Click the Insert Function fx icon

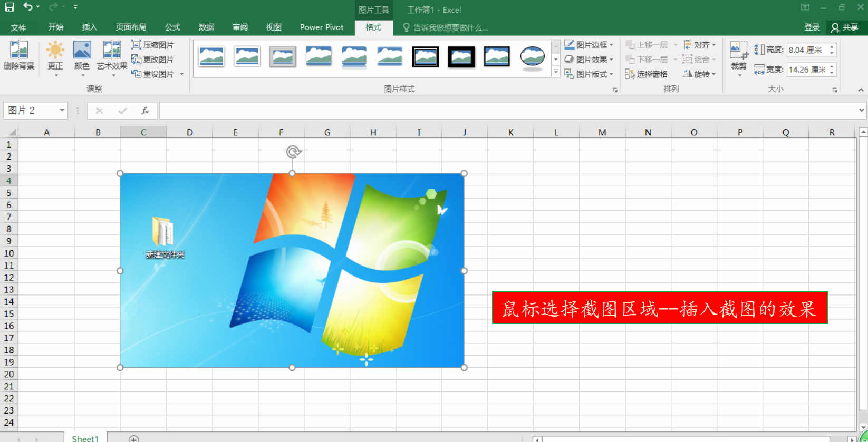[x=145, y=111]
